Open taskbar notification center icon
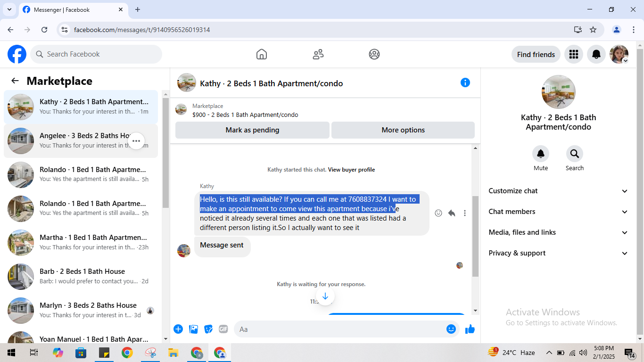The image size is (644, 362). pyautogui.click(x=630, y=353)
